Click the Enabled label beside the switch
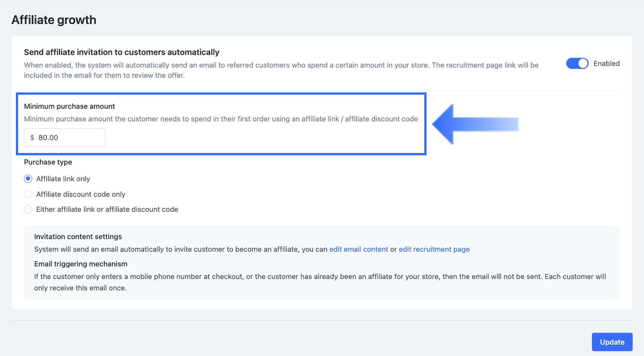 click(606, 64)
